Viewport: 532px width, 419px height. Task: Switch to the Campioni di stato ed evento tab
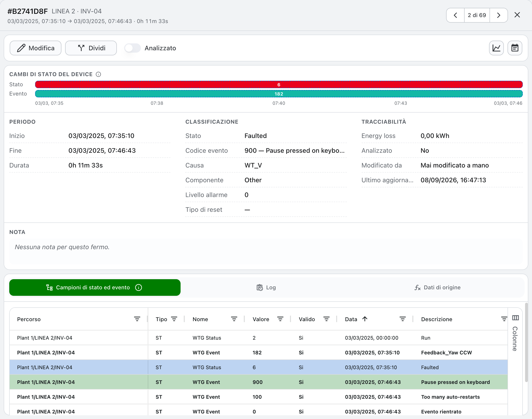click(95, 287)
